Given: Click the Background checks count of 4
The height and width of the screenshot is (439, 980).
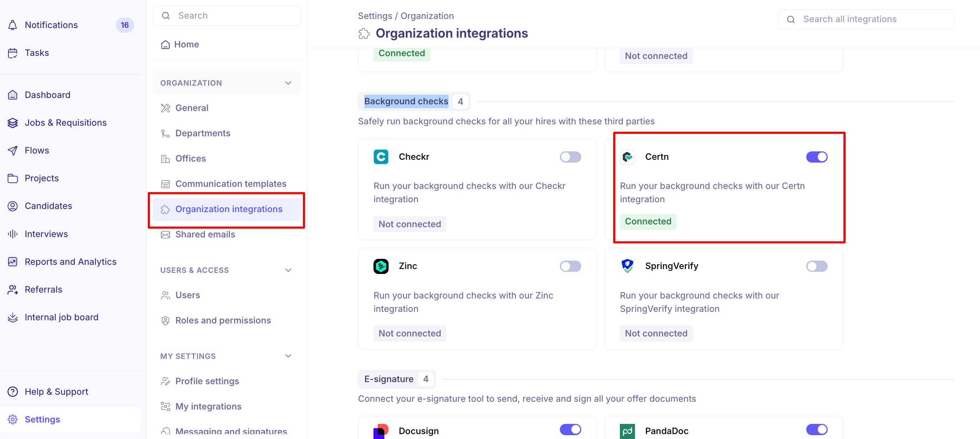Looking at the screenshot, I should click(x=460, y=101).
